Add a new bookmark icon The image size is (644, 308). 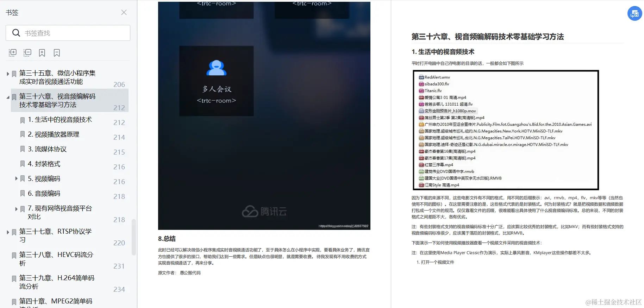pyautogui.click(x=42, y=53)
